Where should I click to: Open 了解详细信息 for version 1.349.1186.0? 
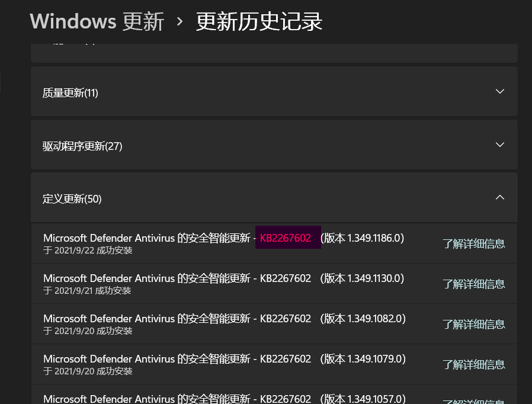pyautogui.click(x=473, y=243)
